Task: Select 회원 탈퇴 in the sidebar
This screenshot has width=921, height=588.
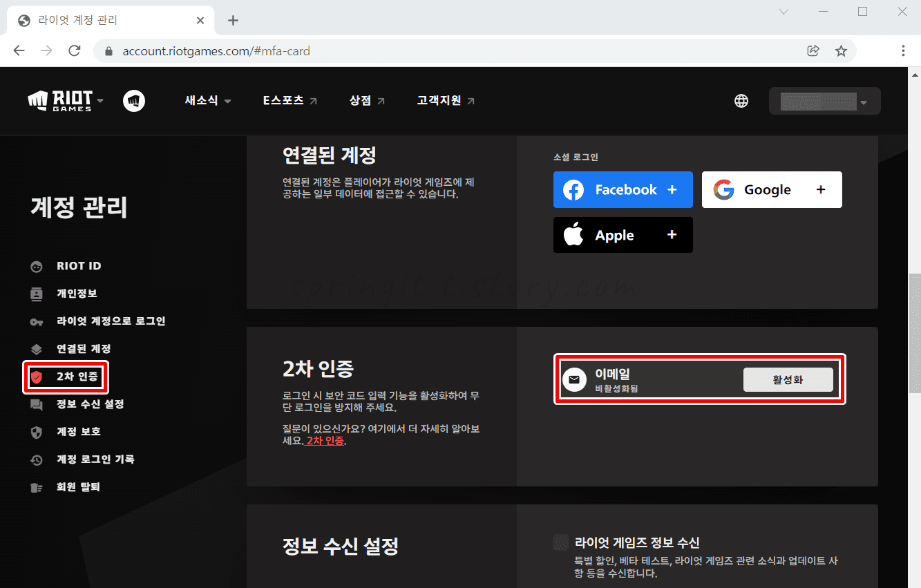Action: 78,487
